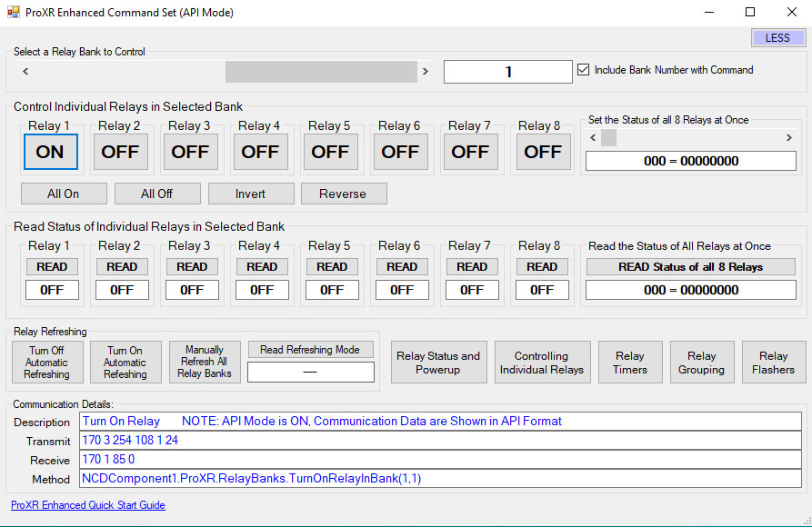
Task: Click the All Off button
Action: coord(157,194)
